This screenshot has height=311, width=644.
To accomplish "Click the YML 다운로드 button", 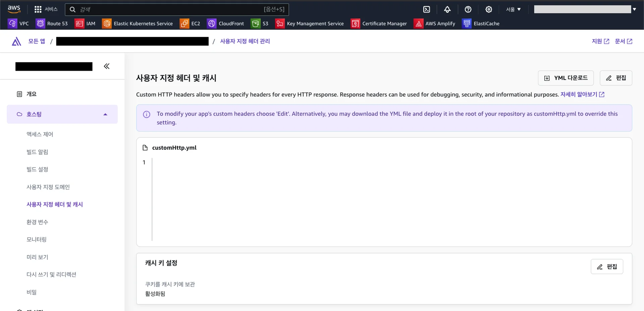I will click(566, 78).
